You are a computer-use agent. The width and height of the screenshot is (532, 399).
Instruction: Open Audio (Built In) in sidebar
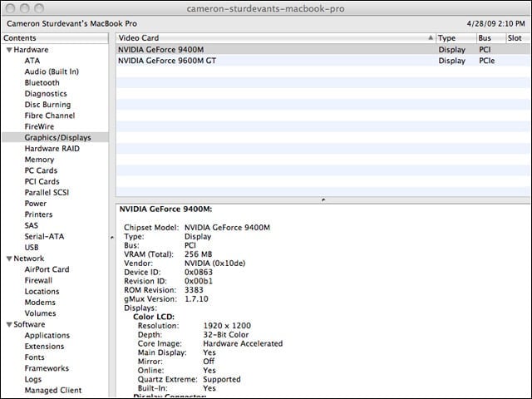(52, 71)
